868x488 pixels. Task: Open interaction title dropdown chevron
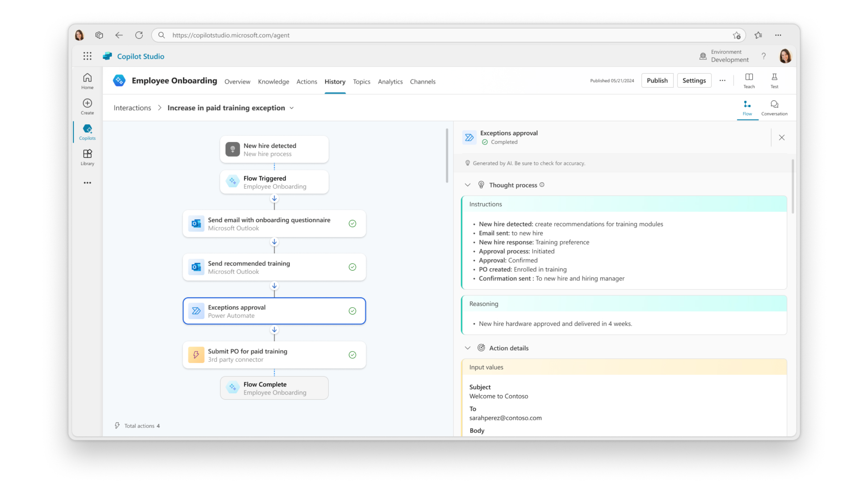click(x=292, y=108)
